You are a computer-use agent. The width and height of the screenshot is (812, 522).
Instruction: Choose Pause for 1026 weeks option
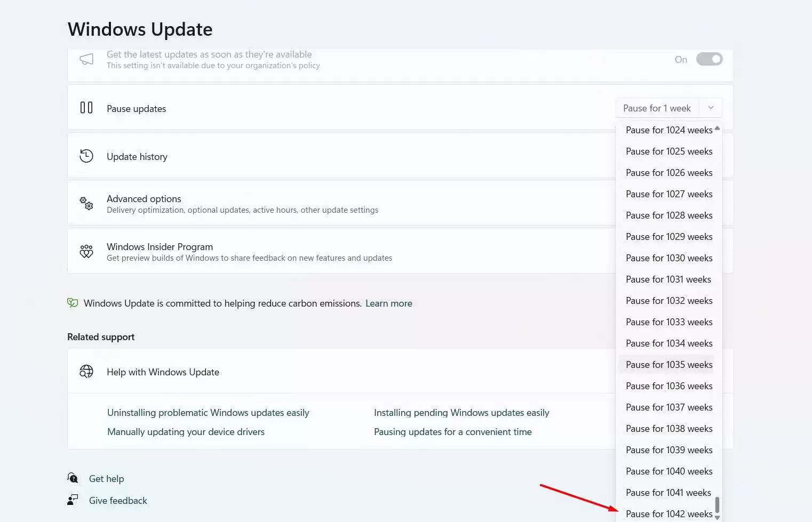click(669, 173)
